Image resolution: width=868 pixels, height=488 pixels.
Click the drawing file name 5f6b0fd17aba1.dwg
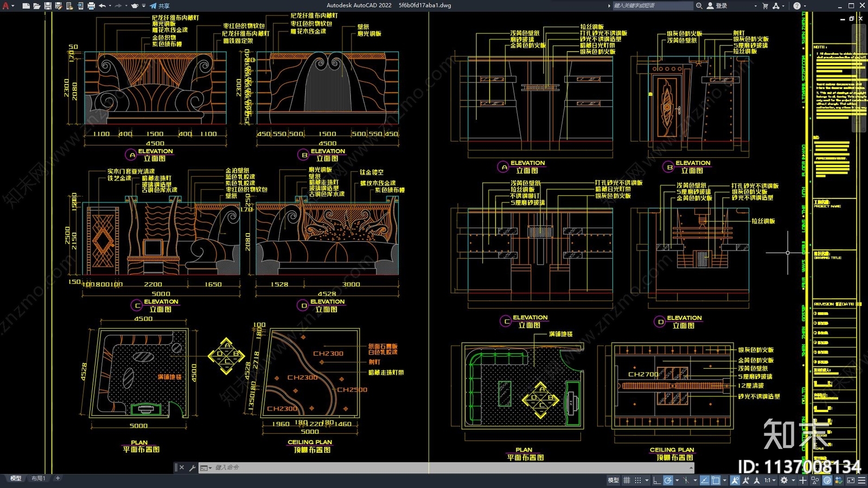425,5
